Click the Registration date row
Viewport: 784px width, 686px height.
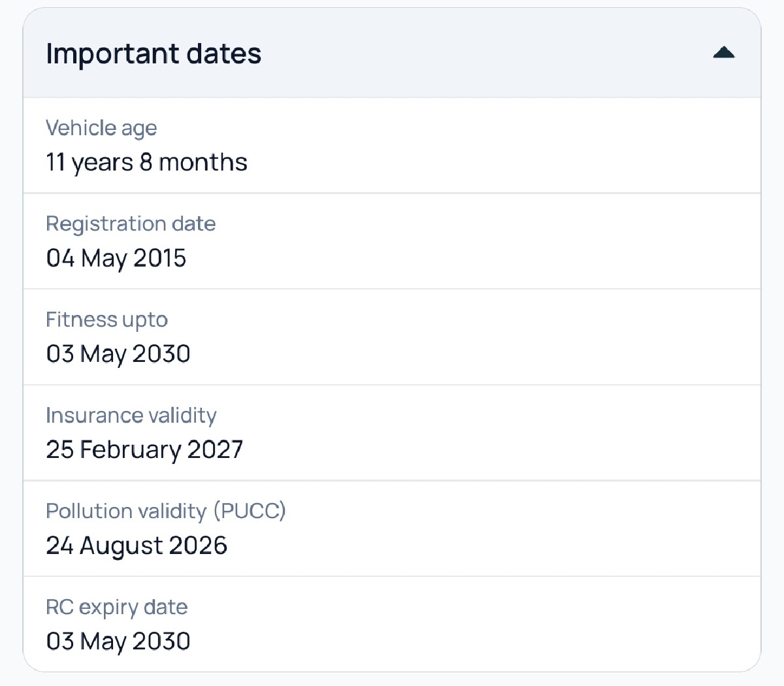(x=392, y=241)
